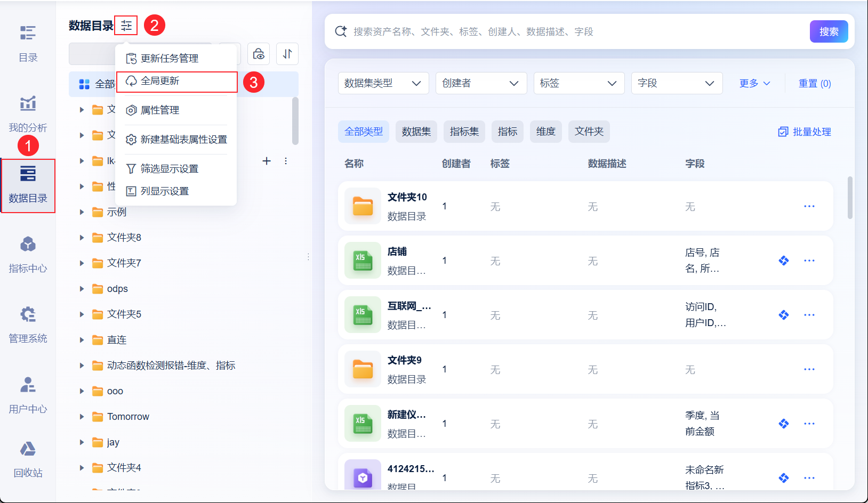The width and height of the screenshot is (868, 503).
Task: Click the tree panel vertical scrollbar
Action: 295,121
